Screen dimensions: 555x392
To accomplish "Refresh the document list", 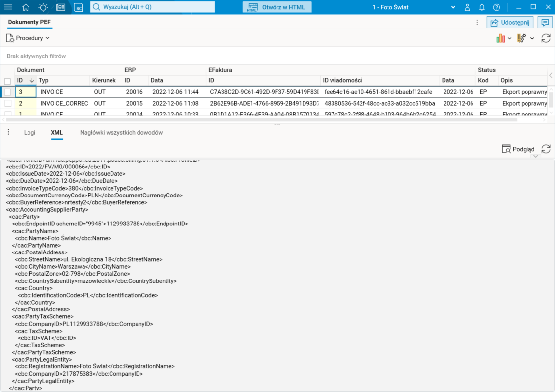I will [x=546, y=38].
